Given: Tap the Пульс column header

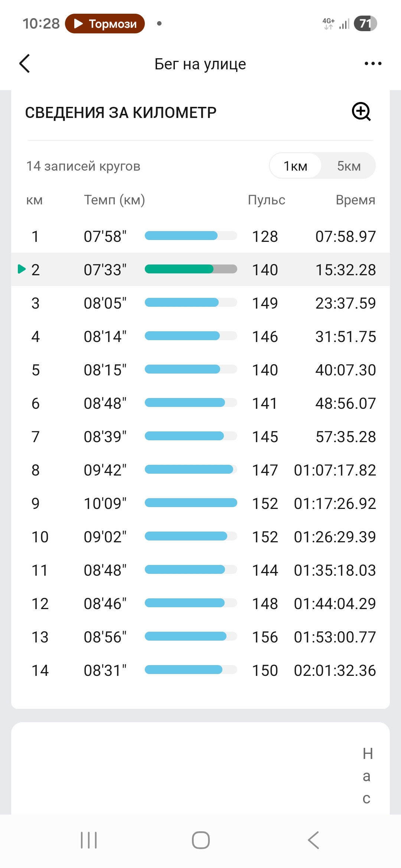Looking at the screenshot, I should [267, 200].
